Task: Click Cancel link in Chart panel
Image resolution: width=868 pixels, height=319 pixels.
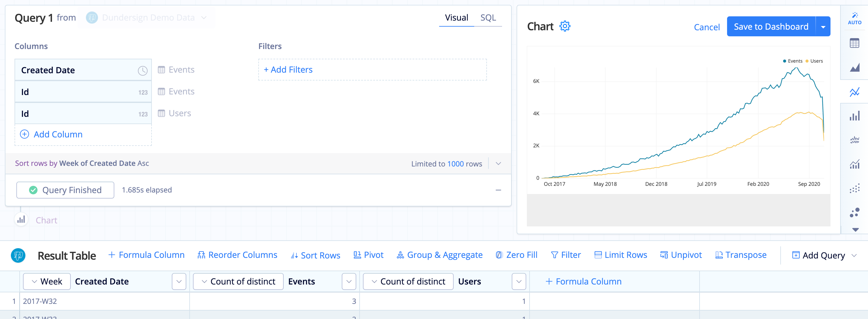Action: coord(706,27)
